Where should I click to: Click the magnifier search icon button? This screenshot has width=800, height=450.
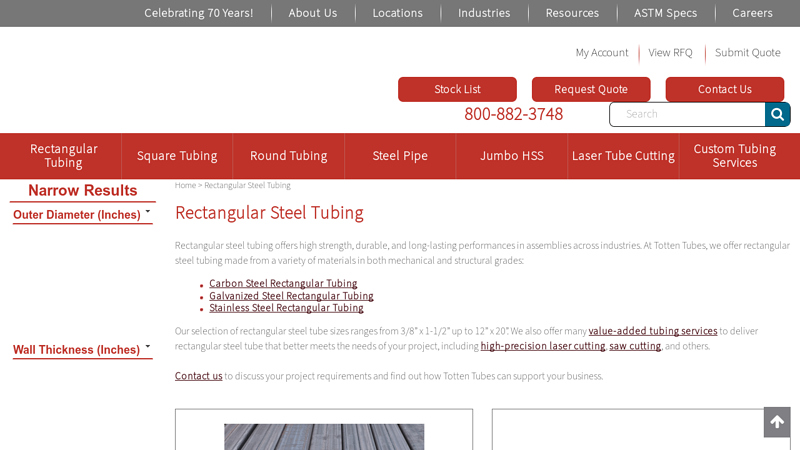pos(777,114)
